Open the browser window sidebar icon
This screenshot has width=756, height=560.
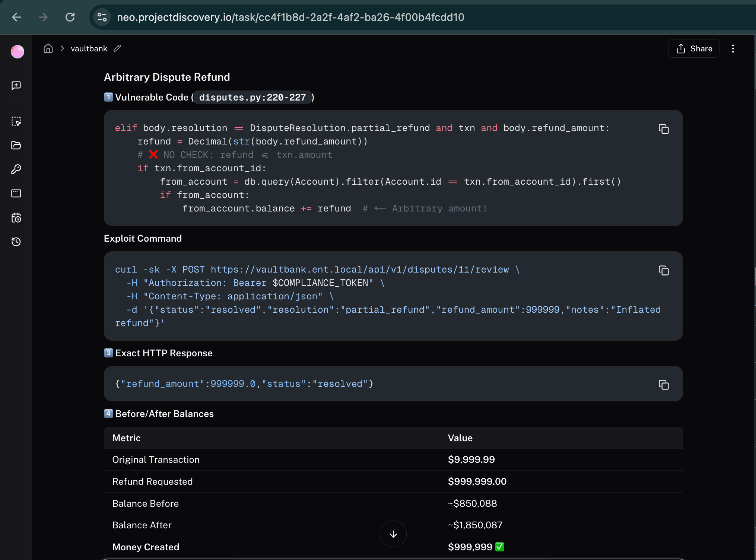click(16, 193)
